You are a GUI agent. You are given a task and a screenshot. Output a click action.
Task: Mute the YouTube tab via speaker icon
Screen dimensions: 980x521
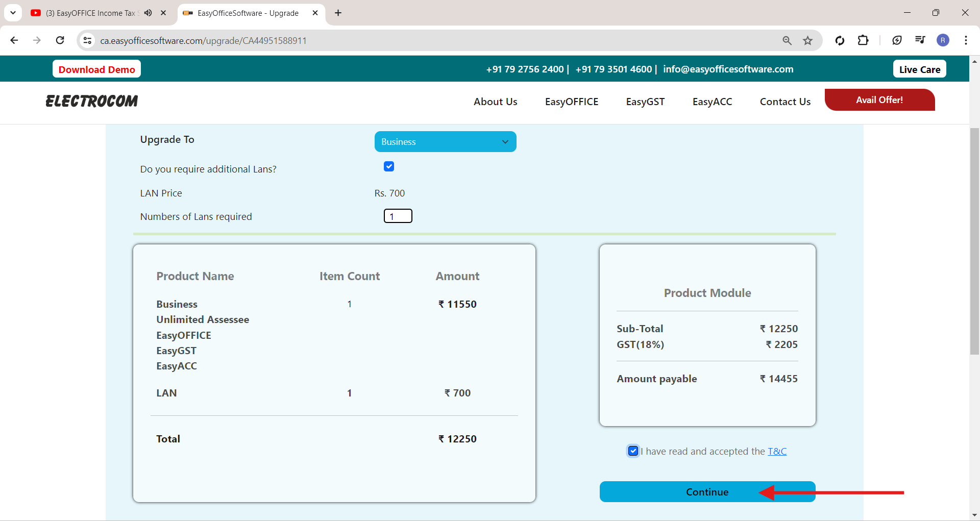pyautogui.click(x=148, y=13)
